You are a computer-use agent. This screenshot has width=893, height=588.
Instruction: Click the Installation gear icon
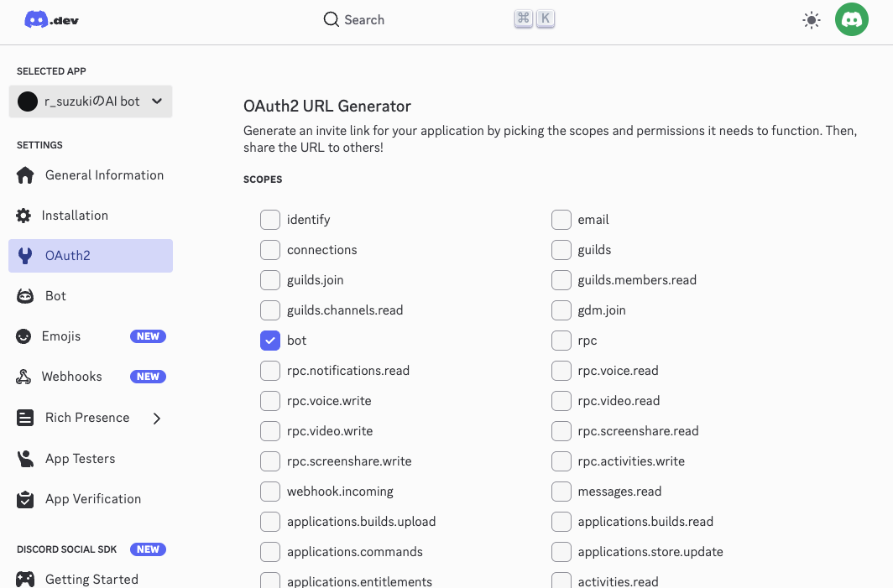24,216
